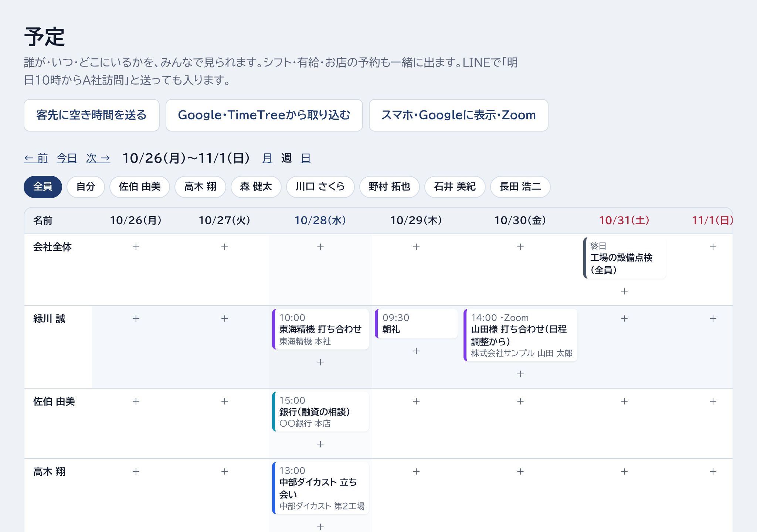Screen dimensions: 757x532
Task: Click the 10/27(火) column header
Action: click(x=224, y=221)
